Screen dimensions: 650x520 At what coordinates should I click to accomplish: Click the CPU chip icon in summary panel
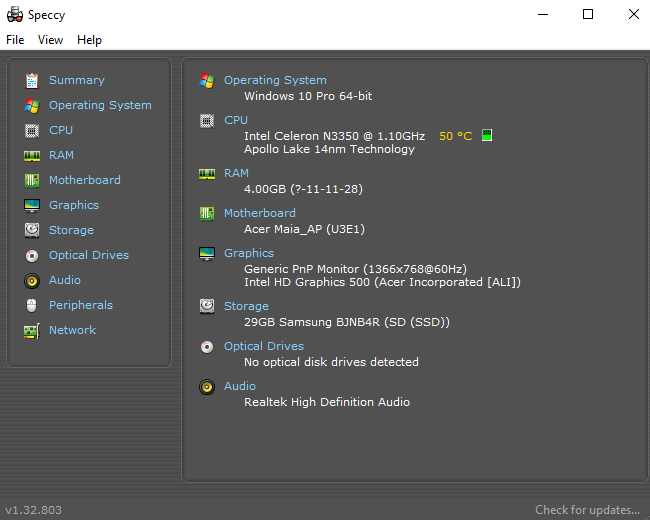(207, 121)
